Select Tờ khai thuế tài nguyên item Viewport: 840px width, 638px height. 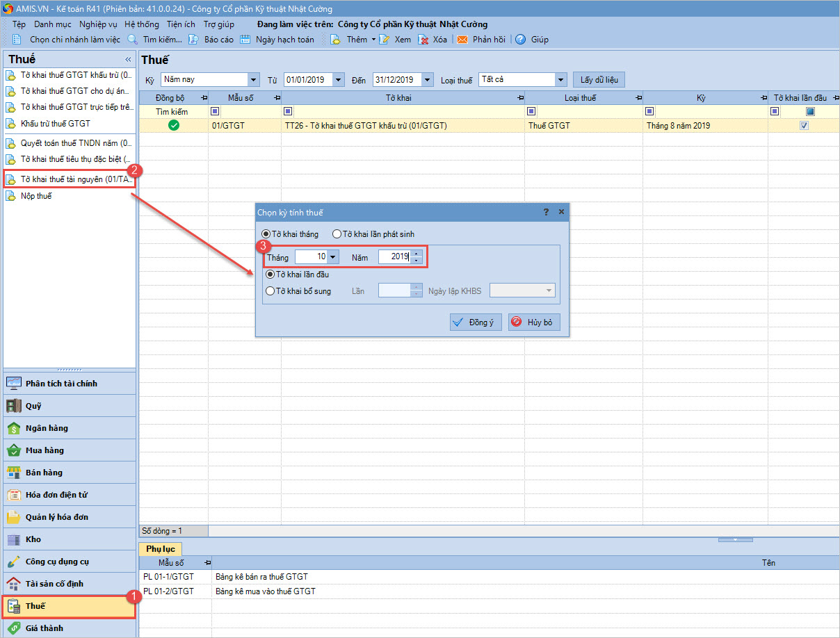70,179
